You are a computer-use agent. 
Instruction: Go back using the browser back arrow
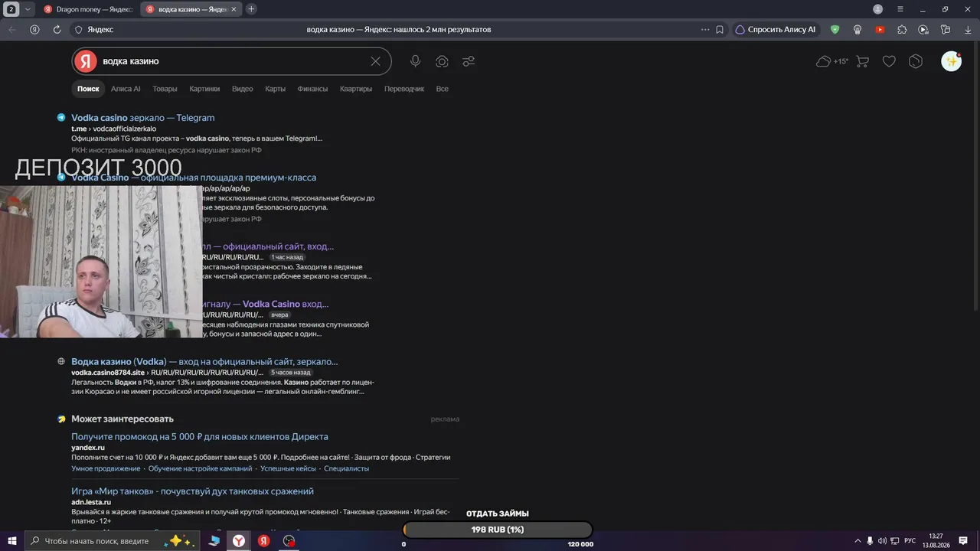pos(12,30)
